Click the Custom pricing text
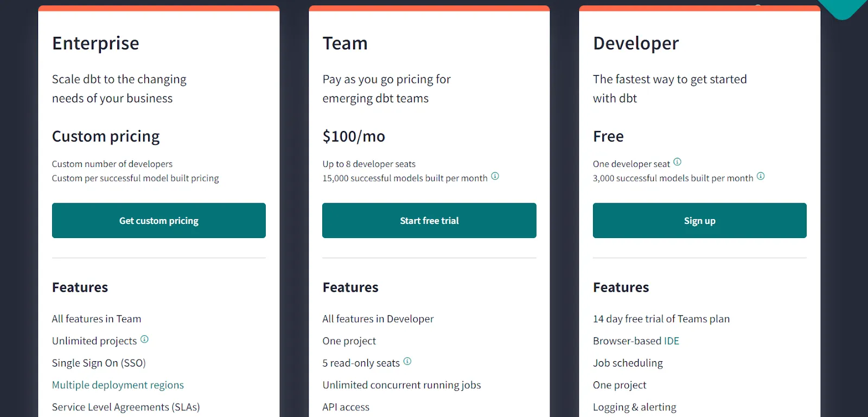 pos(106,137)
